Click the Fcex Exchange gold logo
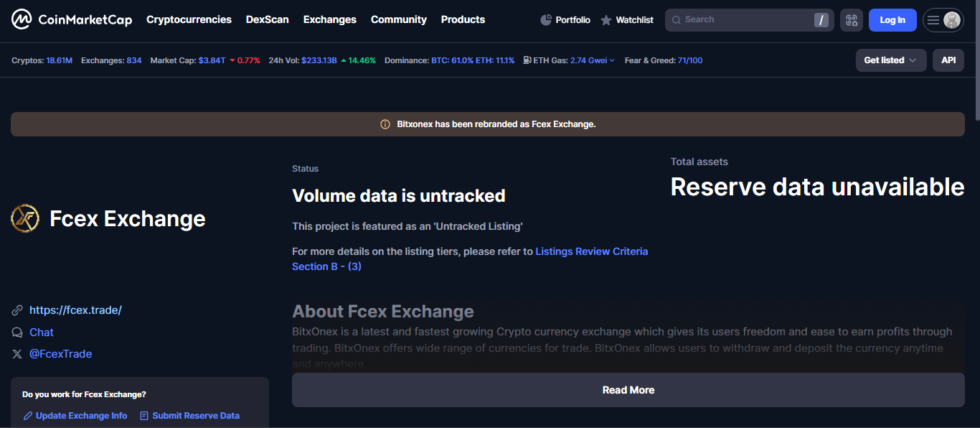Viewport: 980px width, 428px height. coord(25,218)
